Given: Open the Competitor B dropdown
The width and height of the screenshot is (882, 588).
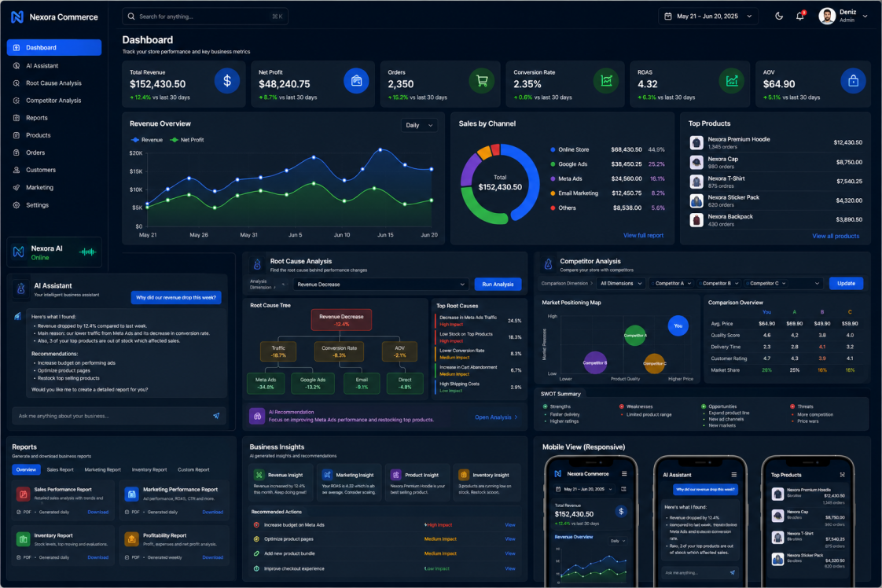Looking at the screenshot, I should point(718,283).
